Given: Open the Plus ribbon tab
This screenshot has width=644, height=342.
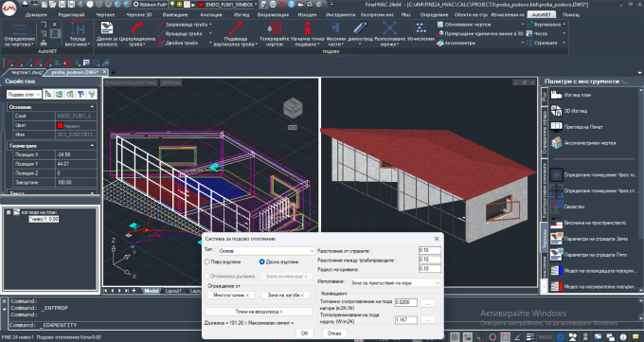Looking at the screenshot, I should tap(405, 15).
